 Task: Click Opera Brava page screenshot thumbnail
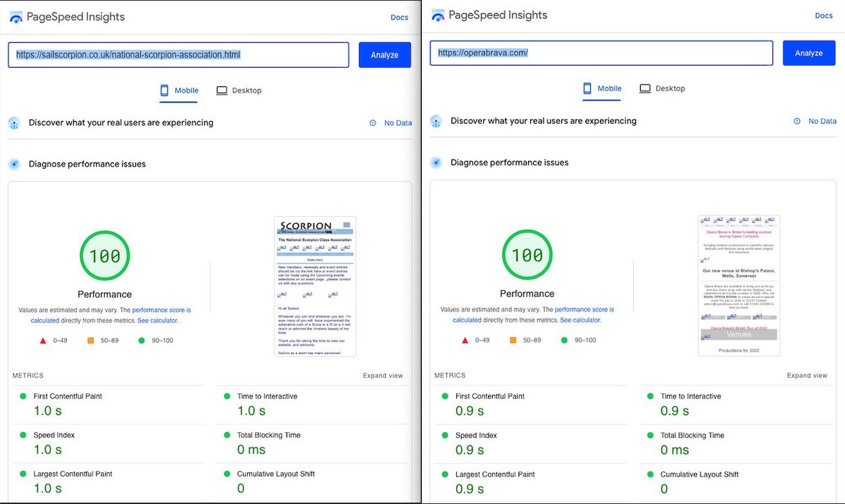point(739,285)
